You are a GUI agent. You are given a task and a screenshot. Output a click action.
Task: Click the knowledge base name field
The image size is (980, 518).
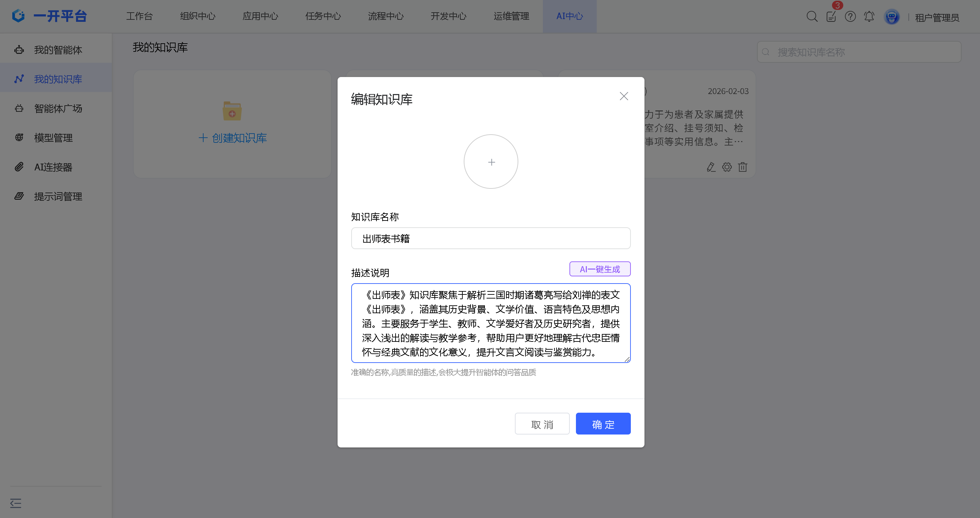491,239
